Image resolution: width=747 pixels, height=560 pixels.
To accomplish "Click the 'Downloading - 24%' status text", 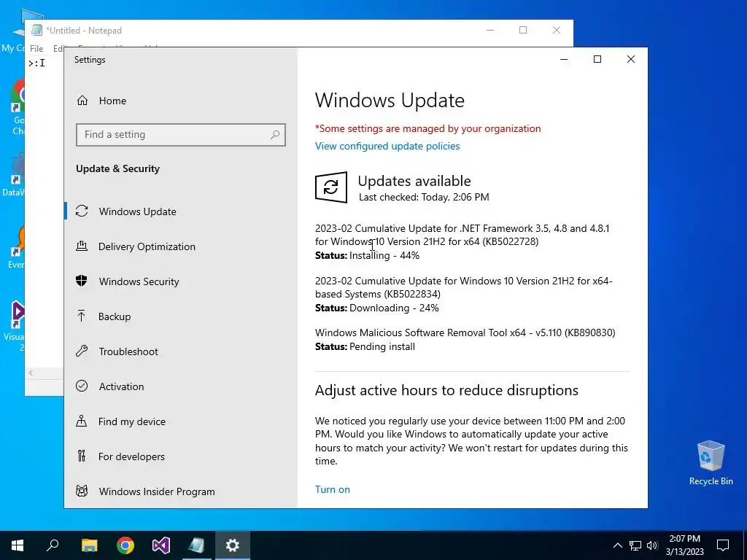I will (394, 308).
